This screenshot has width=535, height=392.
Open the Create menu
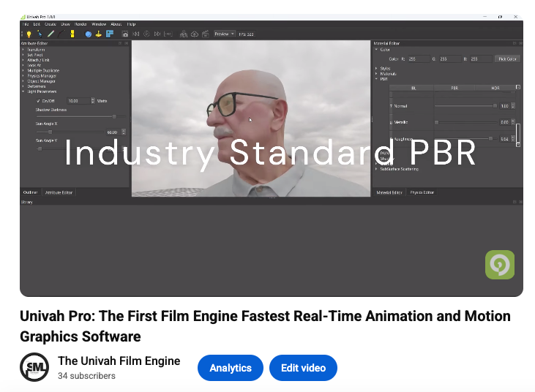pyautogui.click(x=50, y=24)
